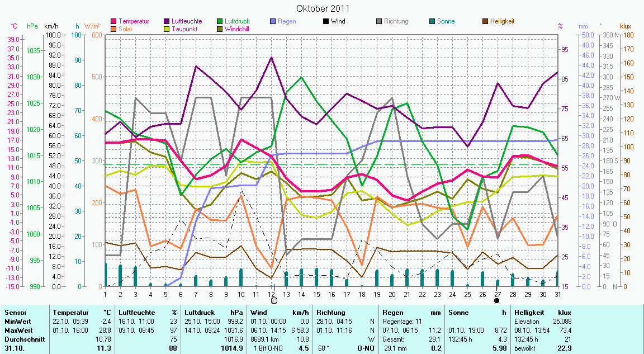The width and height of the screenshot is (644, 354).
Task: Click the blue Regen legend swatch
Action: 272,22
